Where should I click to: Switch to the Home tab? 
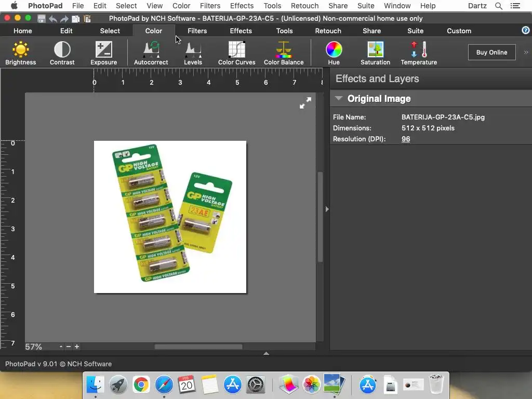click(x=23, y=31)
